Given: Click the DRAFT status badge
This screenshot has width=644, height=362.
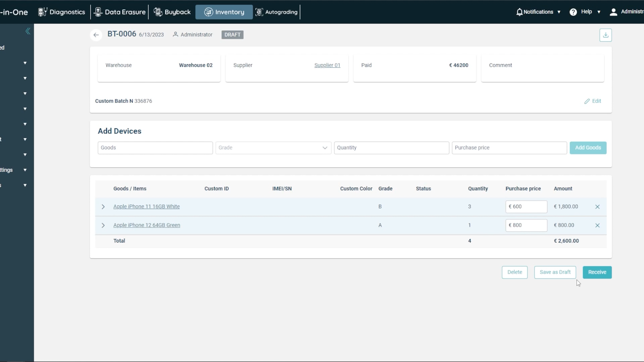Looking at the screenshot, I should tap(232, 35).
